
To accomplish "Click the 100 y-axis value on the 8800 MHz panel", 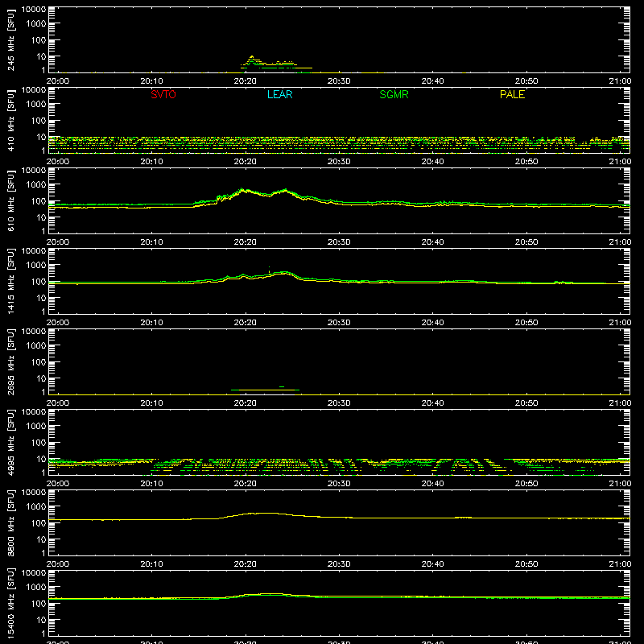I will 39,523.
